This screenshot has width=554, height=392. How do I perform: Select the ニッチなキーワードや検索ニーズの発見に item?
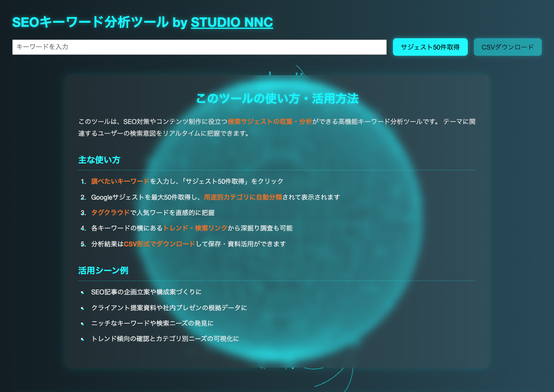pos(153,323)
